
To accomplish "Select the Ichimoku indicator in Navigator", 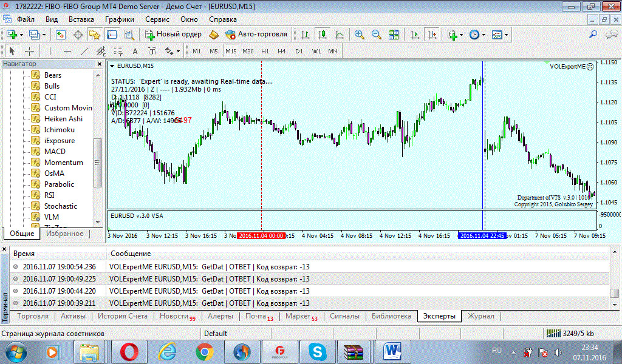I will pos(59,129).
